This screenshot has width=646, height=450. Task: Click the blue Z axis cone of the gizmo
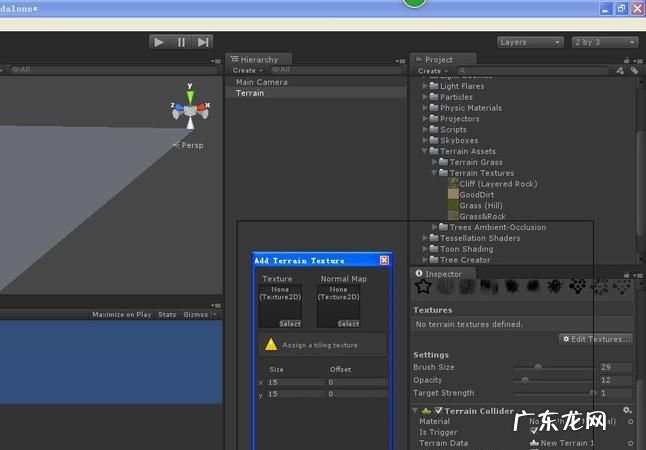click(179, 108)
